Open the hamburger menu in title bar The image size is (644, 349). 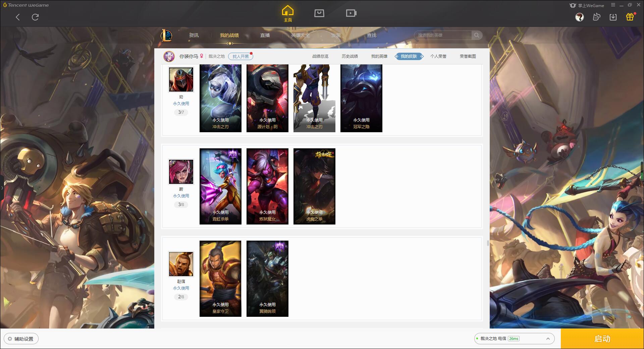(613, 5)
